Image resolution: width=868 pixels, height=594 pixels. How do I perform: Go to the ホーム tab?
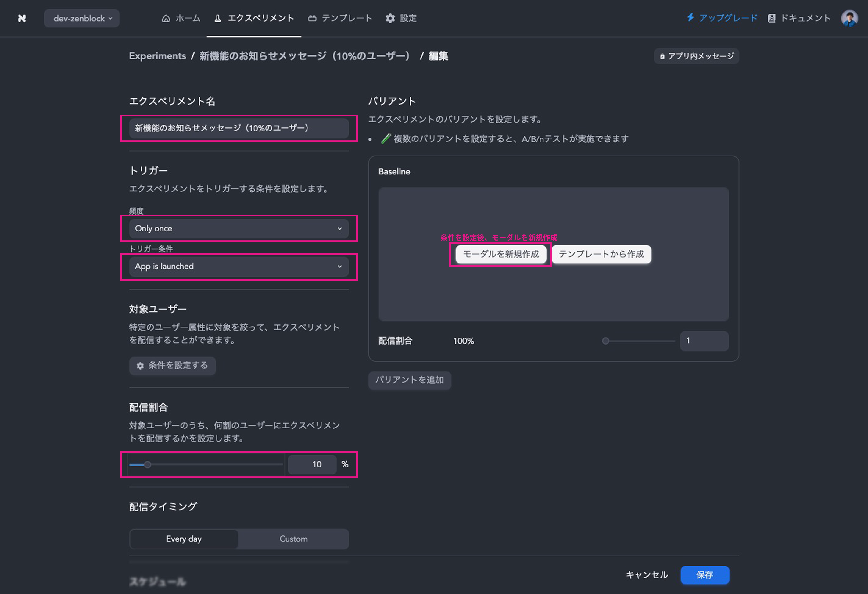point(188,18)
